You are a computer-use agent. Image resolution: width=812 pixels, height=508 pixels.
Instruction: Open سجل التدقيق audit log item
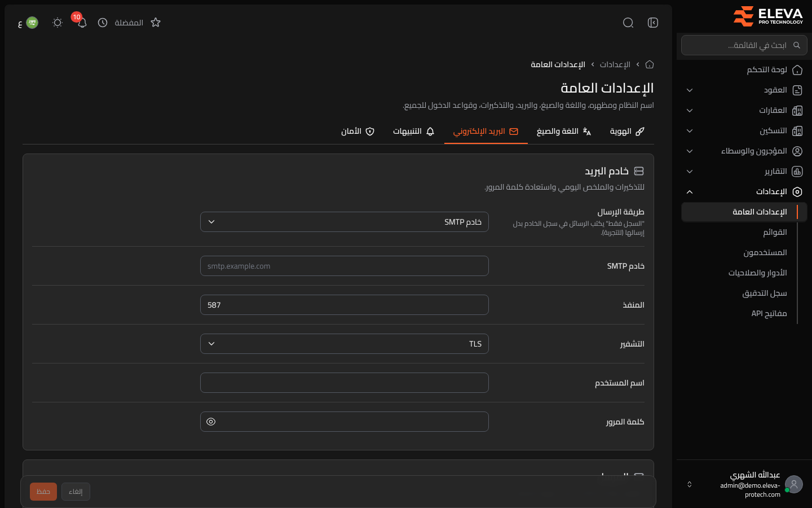765,294
